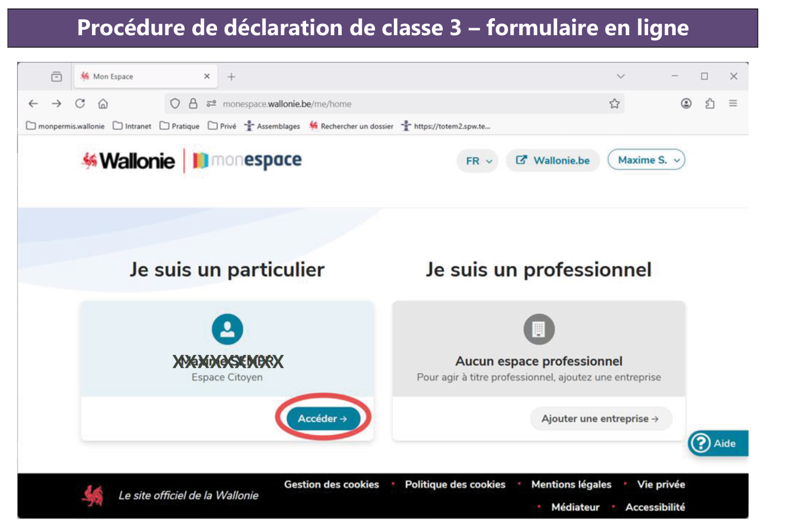
Task: Expand the Maxime S. user menu
Action: point(646,160)
